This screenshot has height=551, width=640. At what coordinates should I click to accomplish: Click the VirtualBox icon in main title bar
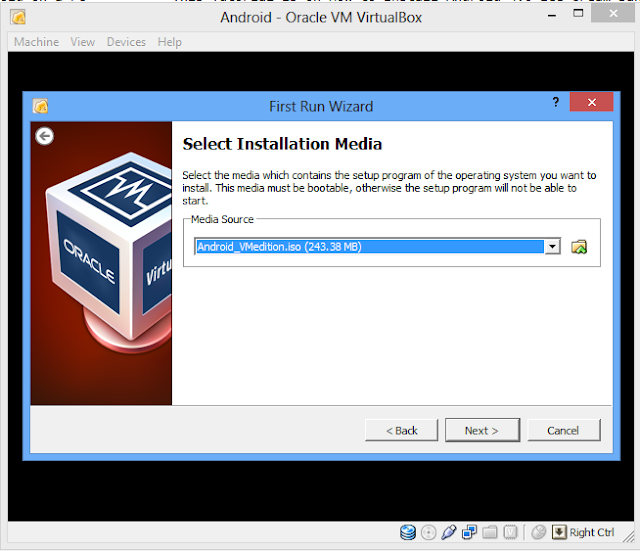pyautogui.click(x=18, y=17)
